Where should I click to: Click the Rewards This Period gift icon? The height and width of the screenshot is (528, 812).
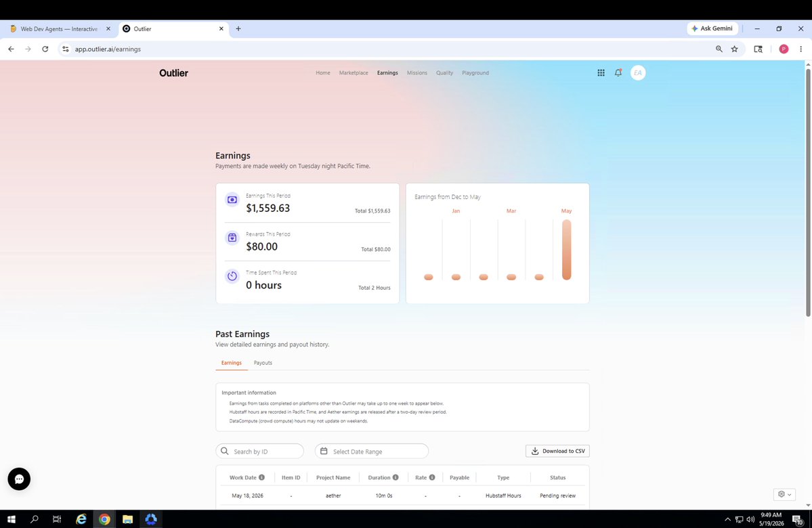tap(232, 238)
